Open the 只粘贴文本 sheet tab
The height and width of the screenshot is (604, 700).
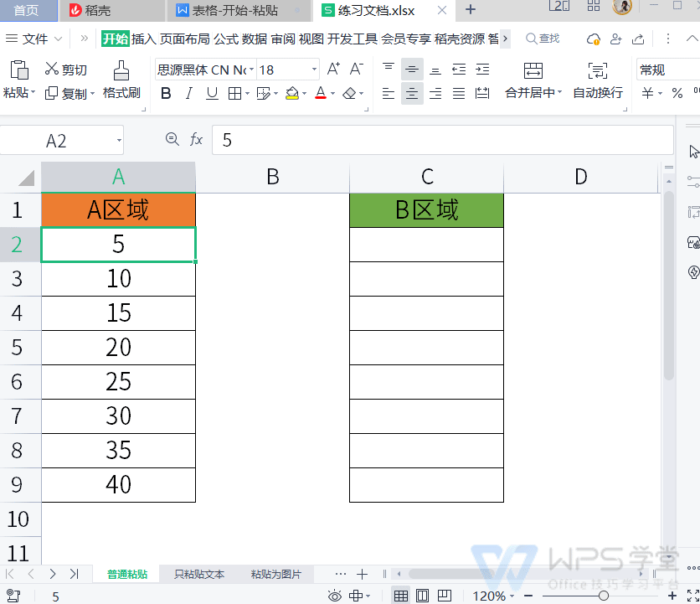coord(199,574)
